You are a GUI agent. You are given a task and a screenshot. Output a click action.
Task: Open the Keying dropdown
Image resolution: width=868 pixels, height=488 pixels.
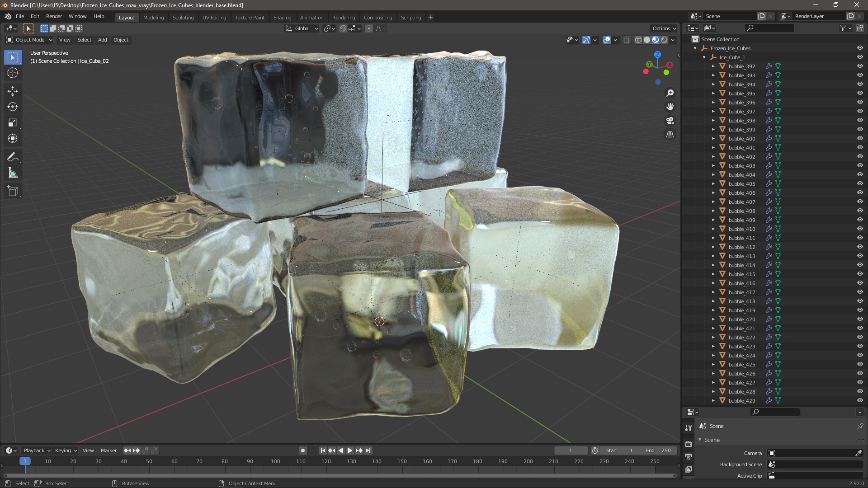pyautogui.click(x=66, y=450)
